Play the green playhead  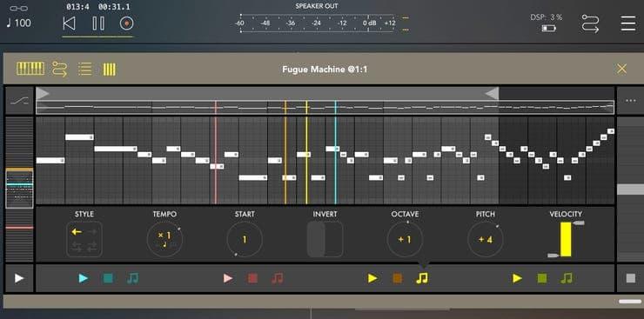[x=517, y=278]
